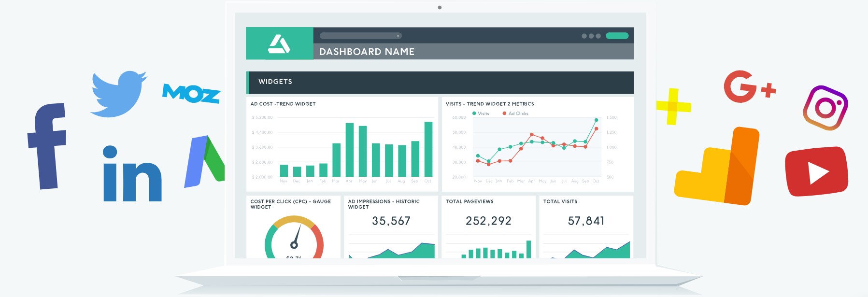Open the dropdown in the top header bar

tap(360, 36)
